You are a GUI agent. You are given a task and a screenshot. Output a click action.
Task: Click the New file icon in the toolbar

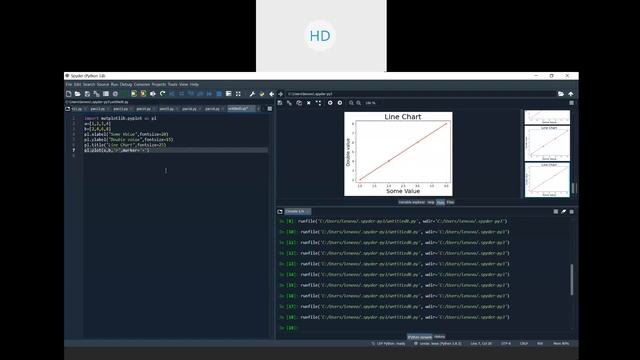[68, 94]
